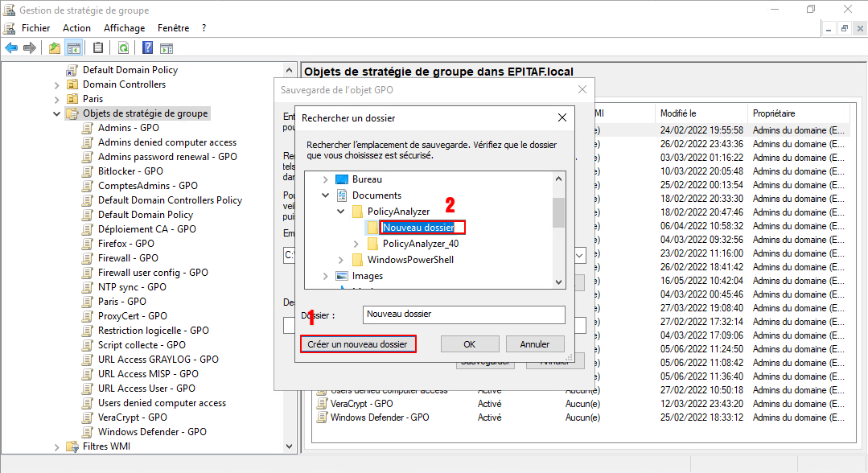Image resolution: width=868 pixels, height=473 pixels.
Task: Click Créer un nouveau dossier button
Action: coord(358,344)
